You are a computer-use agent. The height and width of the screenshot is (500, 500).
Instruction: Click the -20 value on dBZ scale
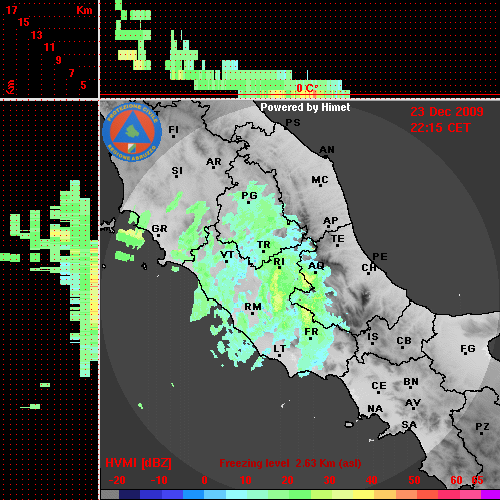click(x=117, y=480)
